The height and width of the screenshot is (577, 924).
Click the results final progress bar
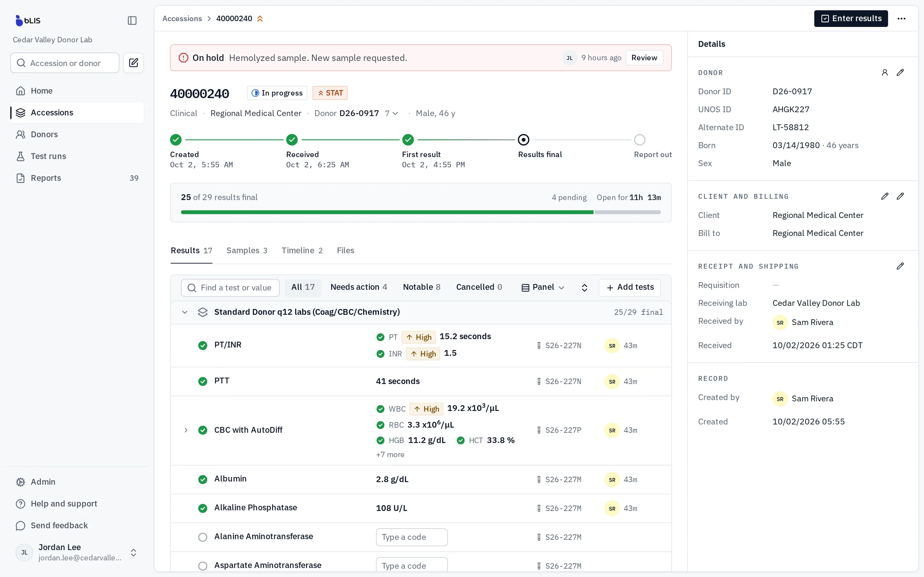click(420, 212)
